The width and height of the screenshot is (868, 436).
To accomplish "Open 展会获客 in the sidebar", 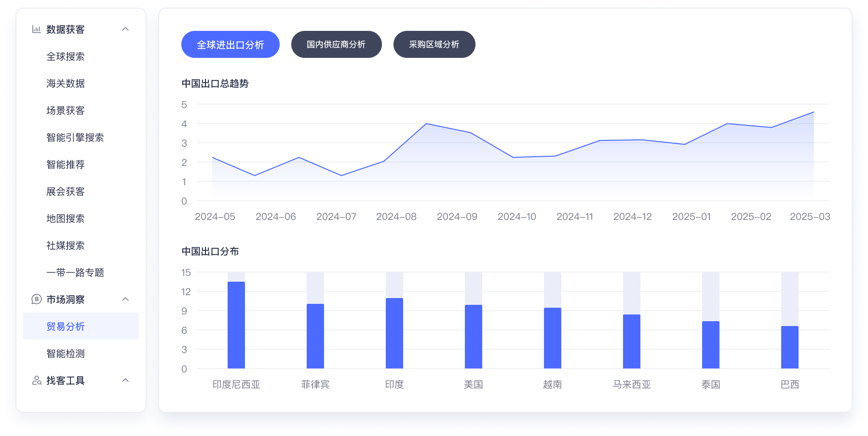I will point(66,191).
